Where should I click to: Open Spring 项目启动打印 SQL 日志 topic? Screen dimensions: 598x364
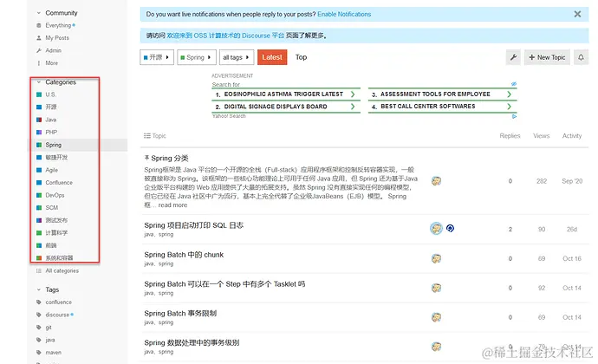coord(194,225)
